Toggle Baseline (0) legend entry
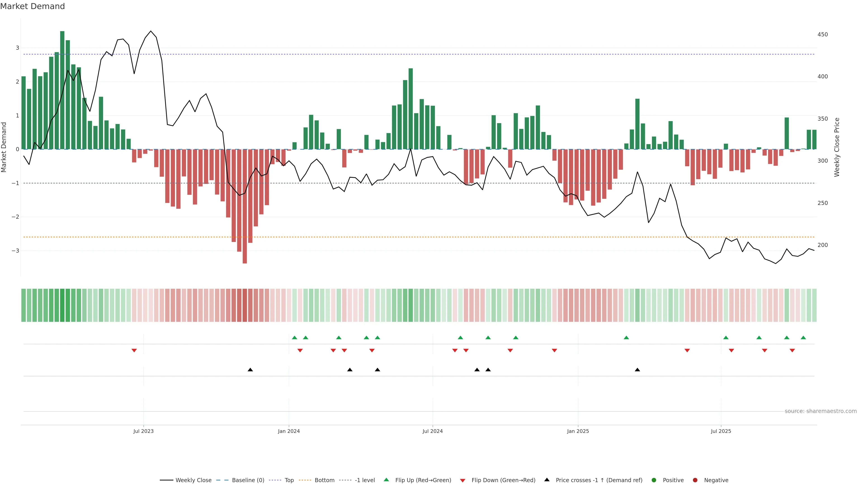The height and width of the screenshot is (488, 868). pos(248,480)
